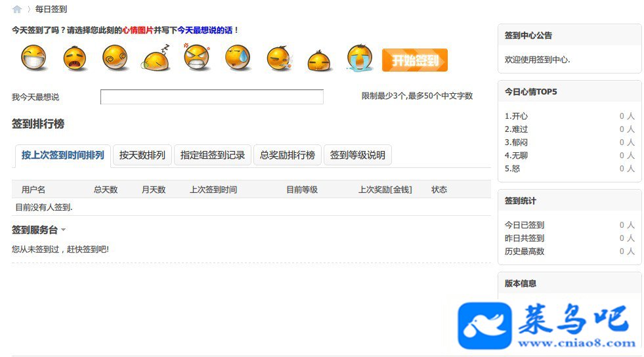Pick the crying tears mood emoji
The width and height of the screenshot is (644, 357).
(x=360, y=58)
